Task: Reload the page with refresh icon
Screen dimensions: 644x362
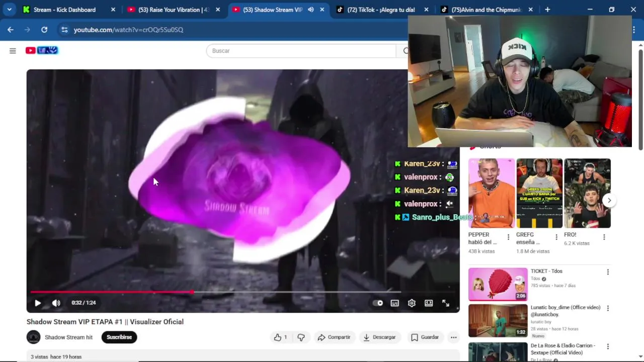Action: [x=44, y=30]
